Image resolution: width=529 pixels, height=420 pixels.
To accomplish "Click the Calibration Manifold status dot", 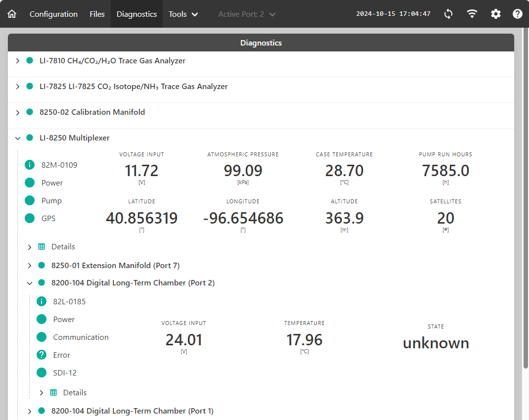I will pos(30,112).
